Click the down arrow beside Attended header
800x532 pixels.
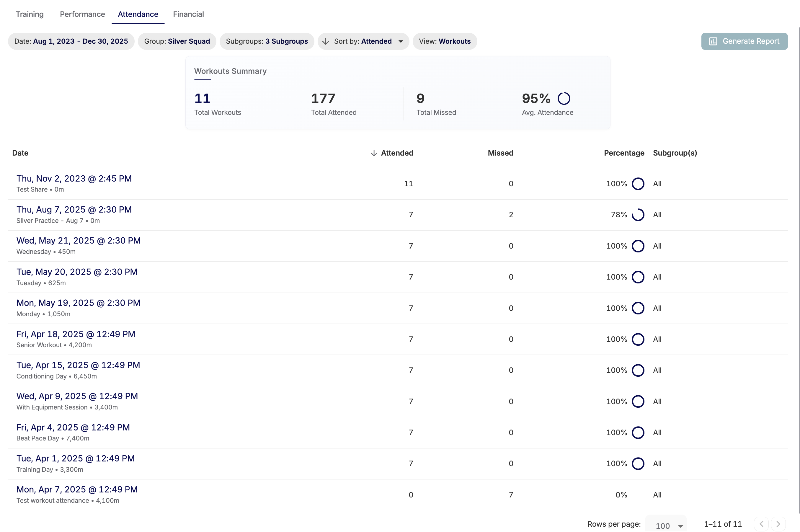coord(374,153)
